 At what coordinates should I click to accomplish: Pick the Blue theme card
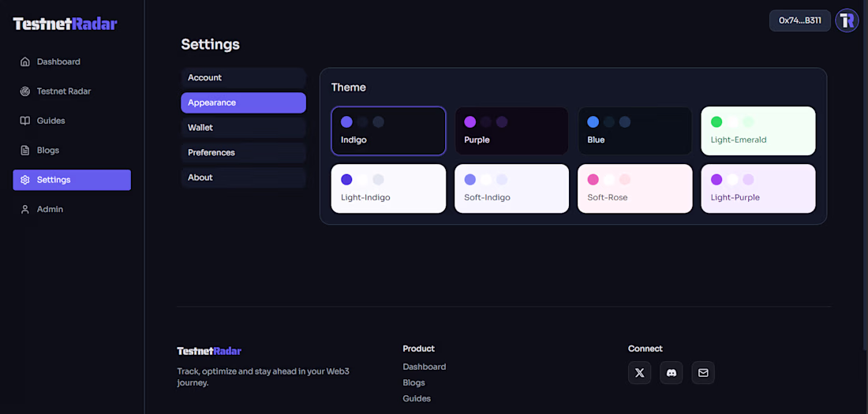coord(635,131)
